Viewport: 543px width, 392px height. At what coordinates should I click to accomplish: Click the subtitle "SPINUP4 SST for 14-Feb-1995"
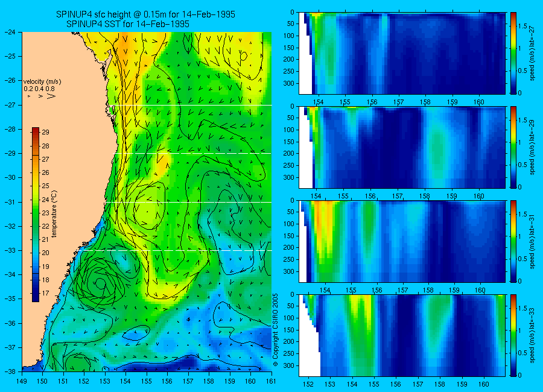[128, 24]
